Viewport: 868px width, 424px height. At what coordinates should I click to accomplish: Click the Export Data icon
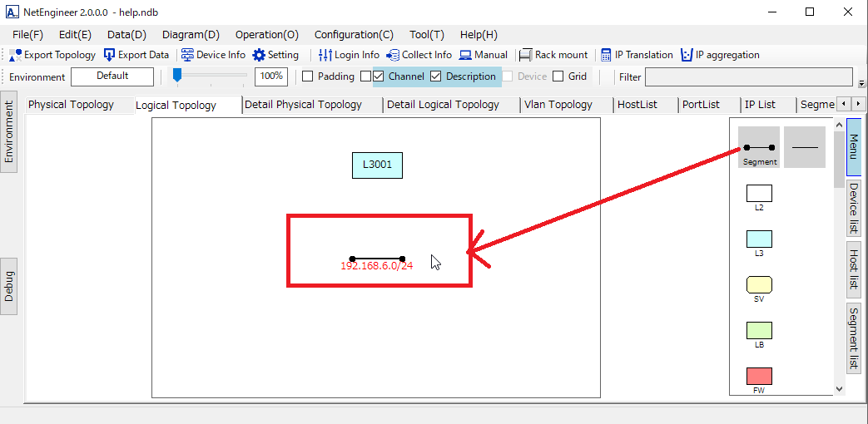tap(110, 55)
